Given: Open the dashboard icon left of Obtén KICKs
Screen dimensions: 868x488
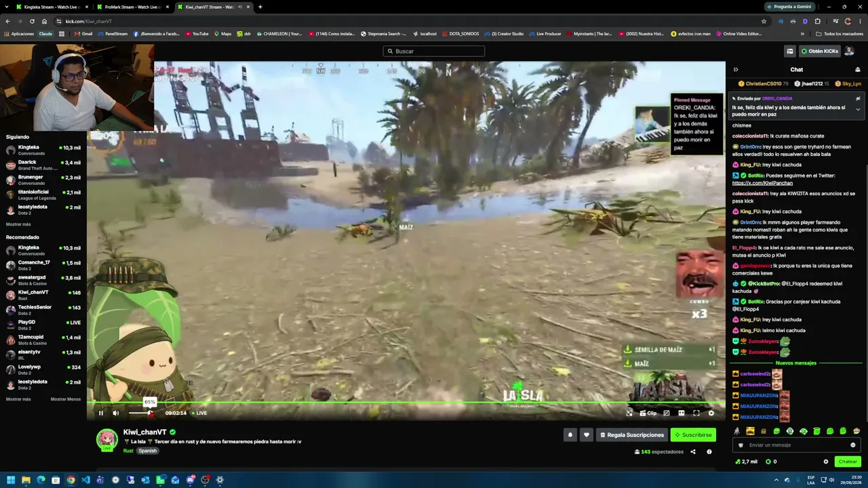Looking at the screenshot, I should tap(790, 52).
